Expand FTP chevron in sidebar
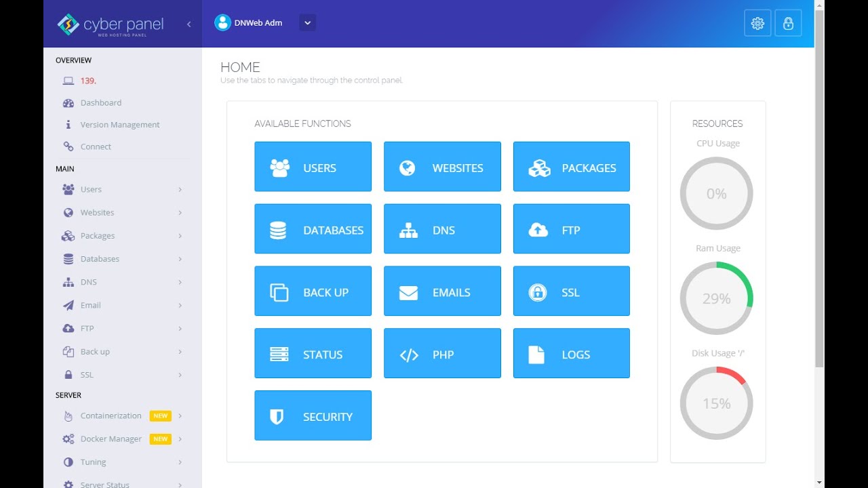 (180, 329)
